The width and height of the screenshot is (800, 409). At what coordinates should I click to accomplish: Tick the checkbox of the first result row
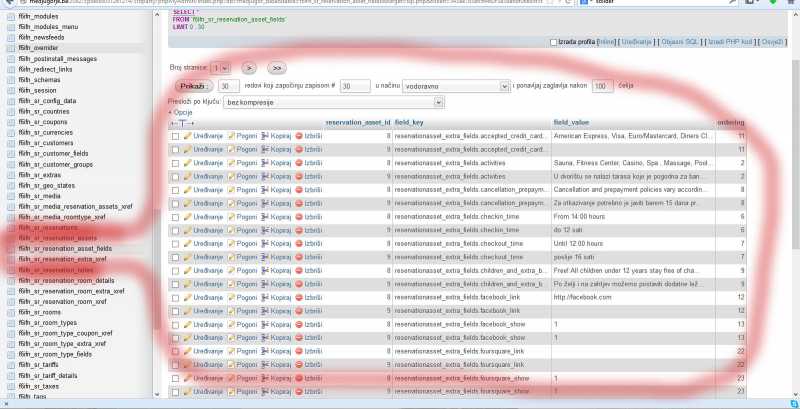pos(176,134)
